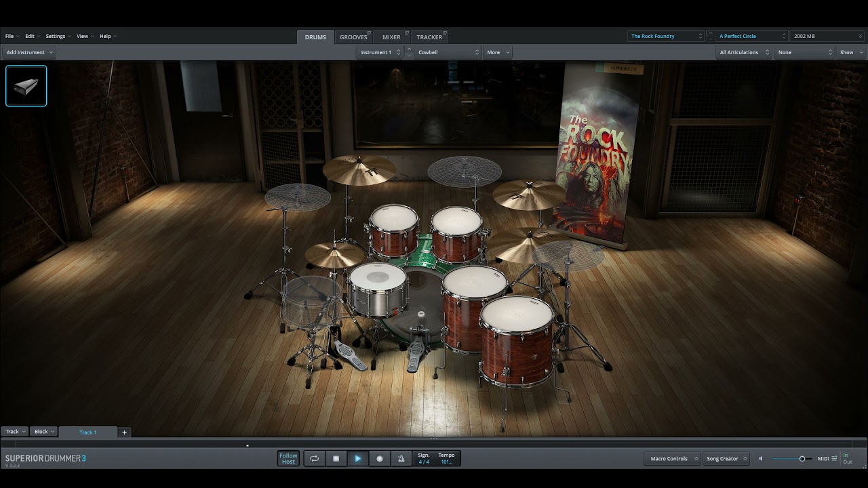Screen dimensions: 868x488
Task: Select the empty wireframe cymbal slot, far left
Action: click(298, 197)
